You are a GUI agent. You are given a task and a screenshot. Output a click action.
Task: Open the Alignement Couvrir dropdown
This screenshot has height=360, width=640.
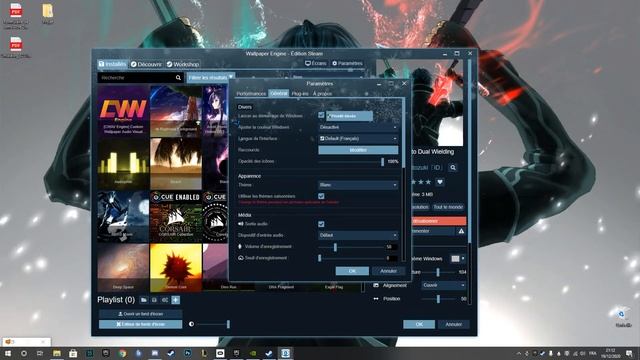click(443, 285)
